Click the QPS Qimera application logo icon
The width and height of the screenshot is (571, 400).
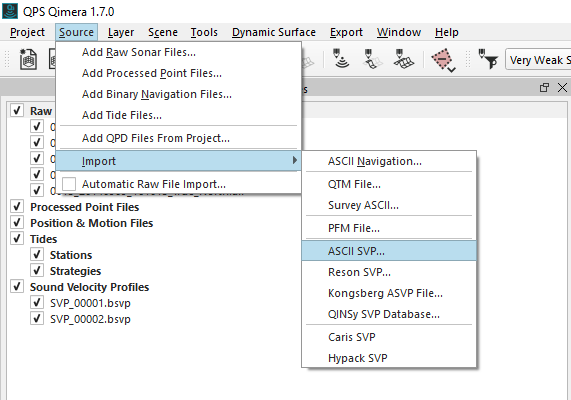[x=10, y=11]
